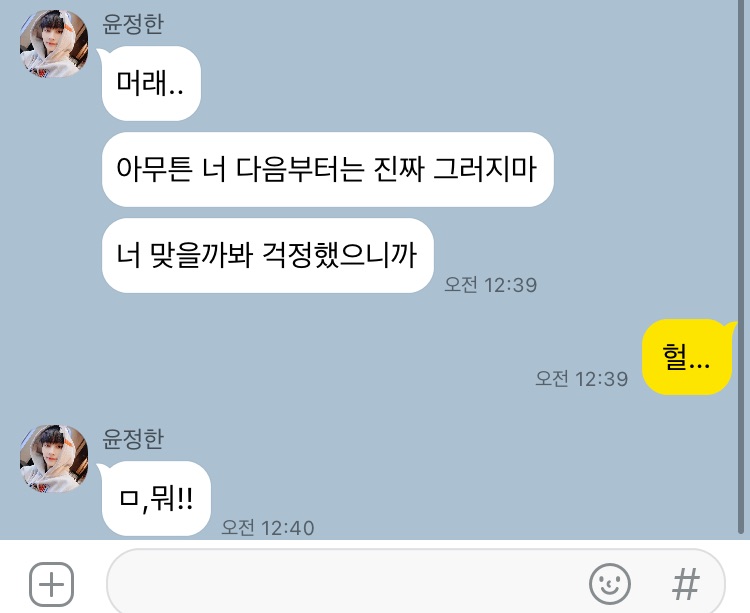Screen dimensions: 750x613
Task: Open the plus attachment menu
Action: click(x=51, y=584)
